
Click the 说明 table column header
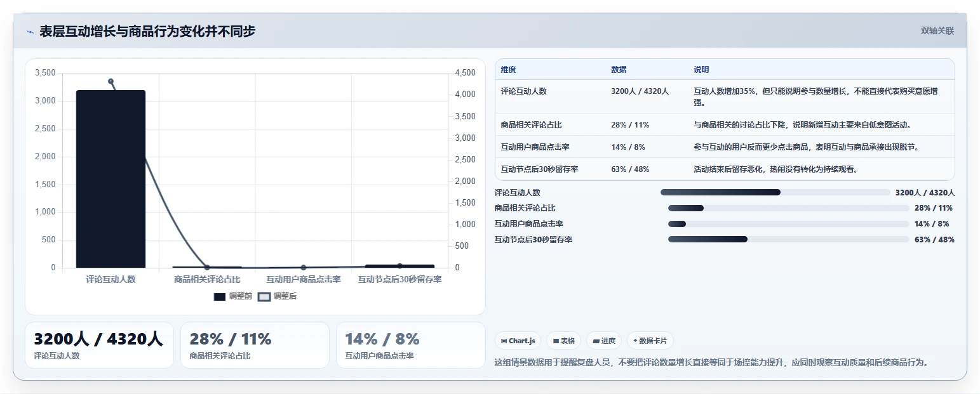[x=701, y=70]
